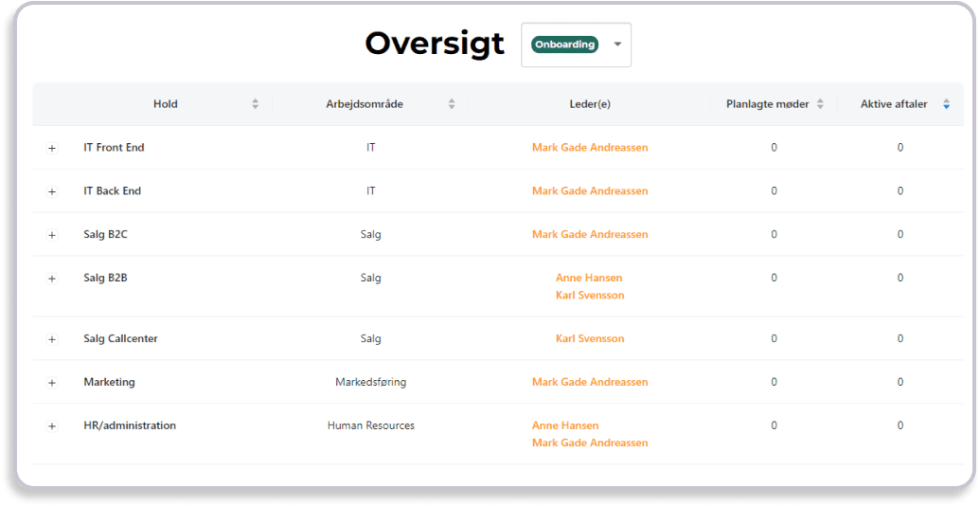The image size is (980, 506).
Task: Expand the Marketing row
Action: tap(52, 383)
